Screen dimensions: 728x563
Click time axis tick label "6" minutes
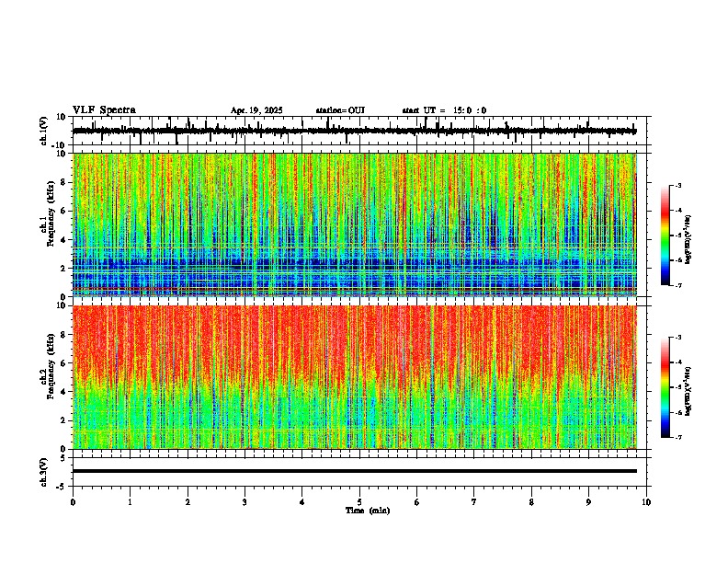[417, 502]
